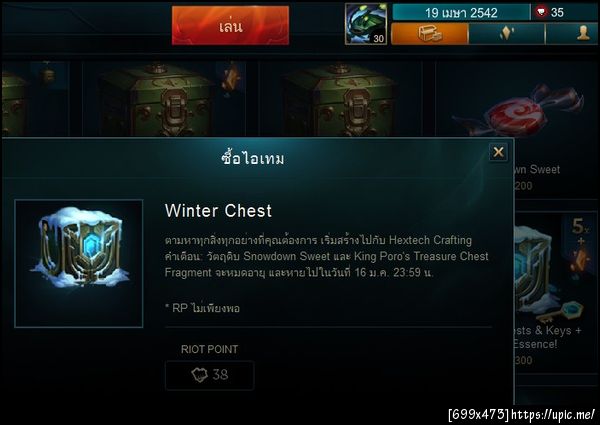Click the 38 Riot Point purchase button
The image size is (600, 425).
tap(209, 375)
